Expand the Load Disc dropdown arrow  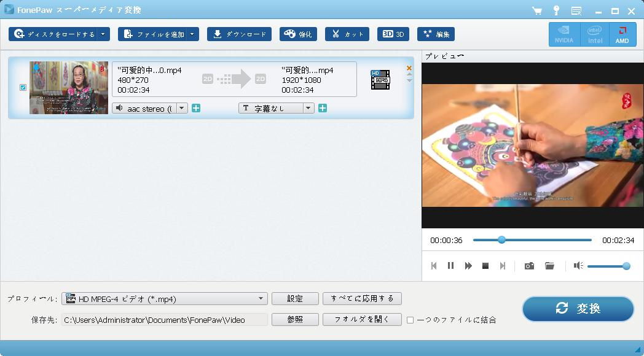tap(104, 34)
